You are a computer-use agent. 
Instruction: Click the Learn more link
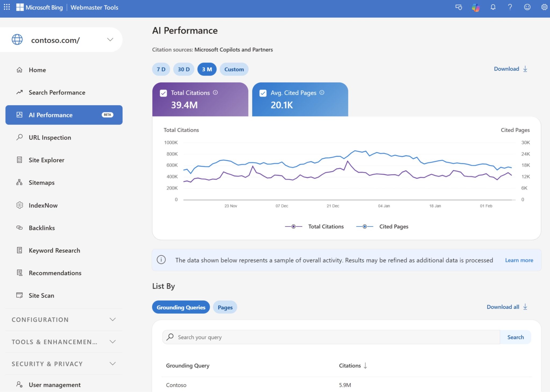[x=519, y=260]
